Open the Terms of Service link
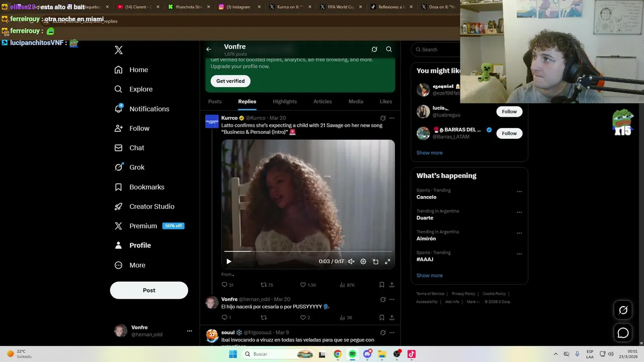644x362 pixels. (430, 294)
